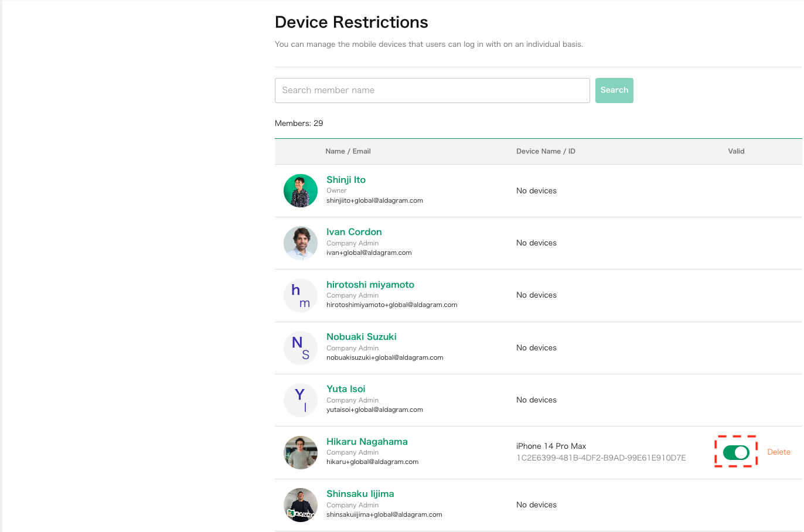
Task: Open Nobuaki Suzuki's name link
Action: [x=361, y=337]
